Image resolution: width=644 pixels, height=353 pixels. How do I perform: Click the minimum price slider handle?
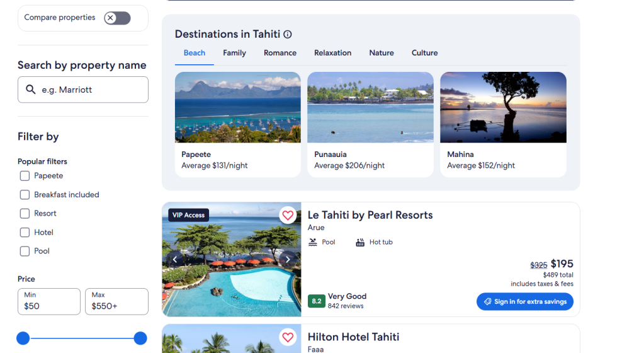click(x=23, y=339)
